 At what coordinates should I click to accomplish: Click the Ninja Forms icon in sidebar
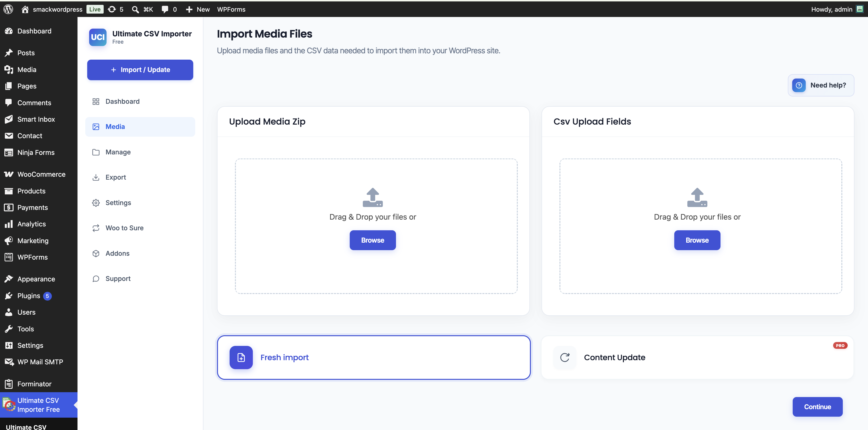pyautogui.click(x=9, y=152)
